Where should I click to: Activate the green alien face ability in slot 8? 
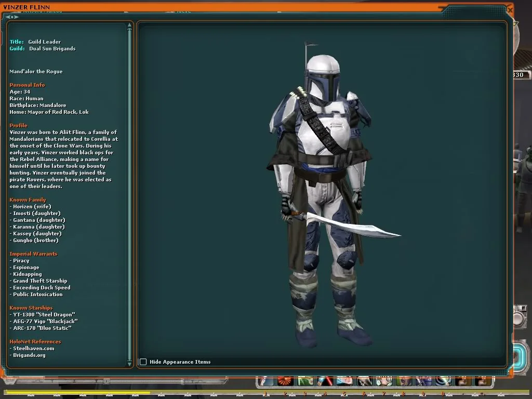coord(404,381)
